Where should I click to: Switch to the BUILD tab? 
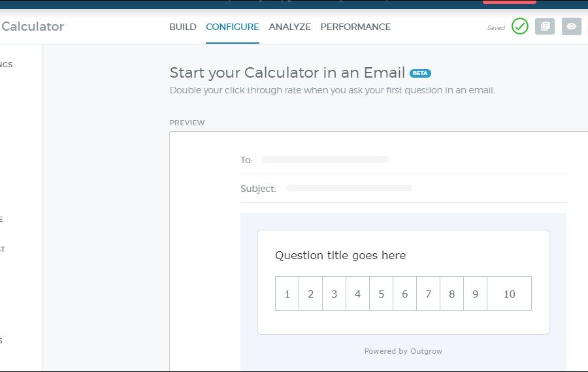point(183,27)
